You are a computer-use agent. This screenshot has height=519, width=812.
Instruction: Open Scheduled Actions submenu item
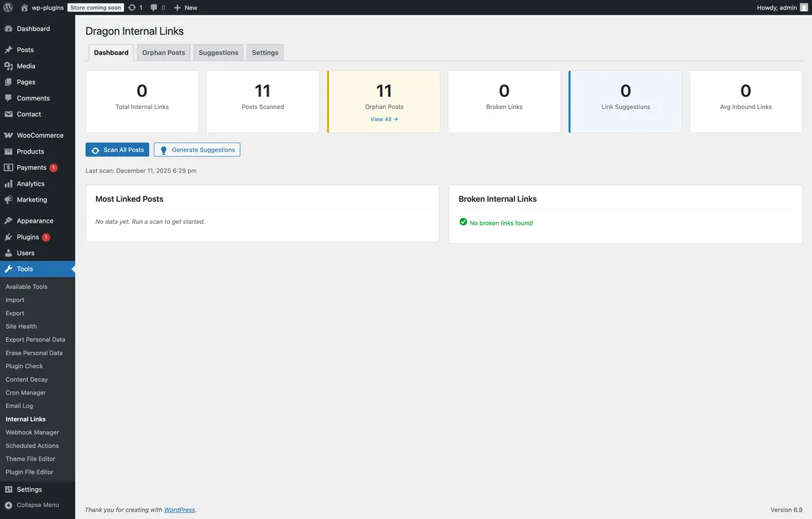coord(32,446)
